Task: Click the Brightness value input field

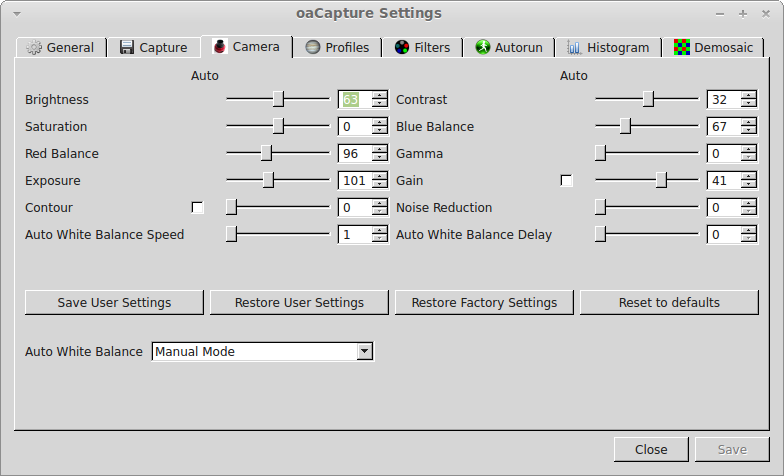Action: click(353, 100)
